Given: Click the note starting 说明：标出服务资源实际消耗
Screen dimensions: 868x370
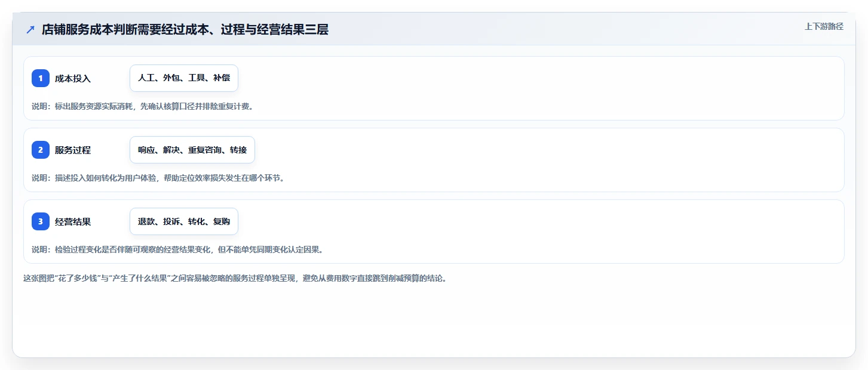Looking at the screenshot, I should pyautogui.click(x=143, y=107).
